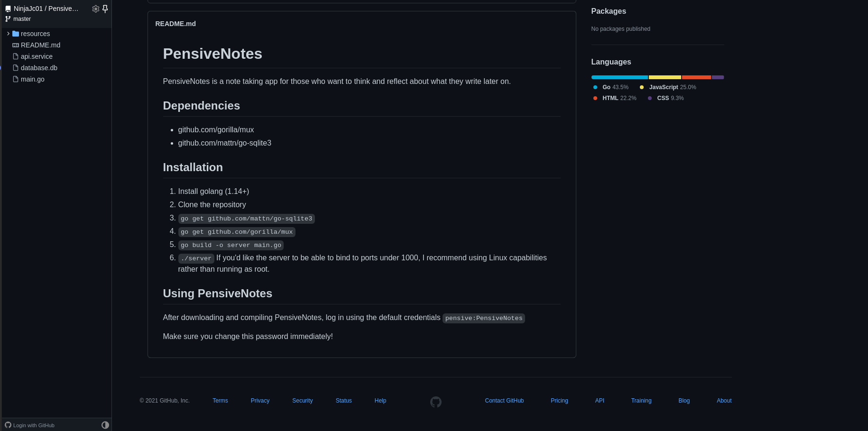868x431 pixels.
Task: Click the database.db file icon
Action: point(16,68)
